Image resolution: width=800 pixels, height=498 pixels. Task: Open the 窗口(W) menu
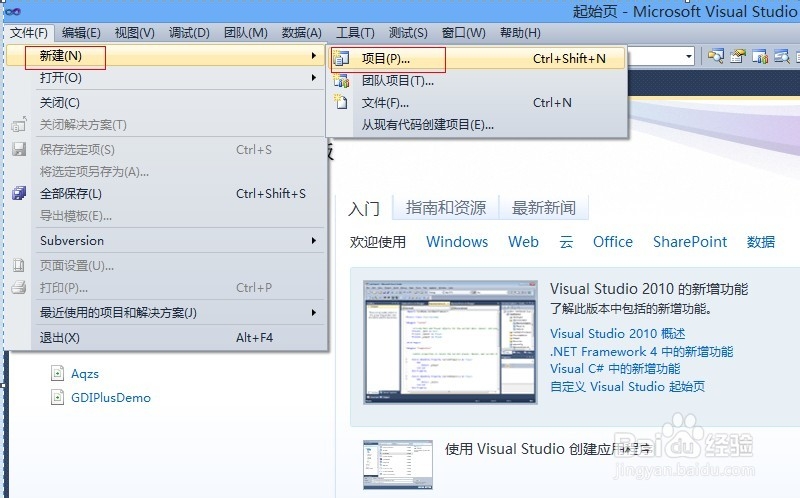click(463, 33)
